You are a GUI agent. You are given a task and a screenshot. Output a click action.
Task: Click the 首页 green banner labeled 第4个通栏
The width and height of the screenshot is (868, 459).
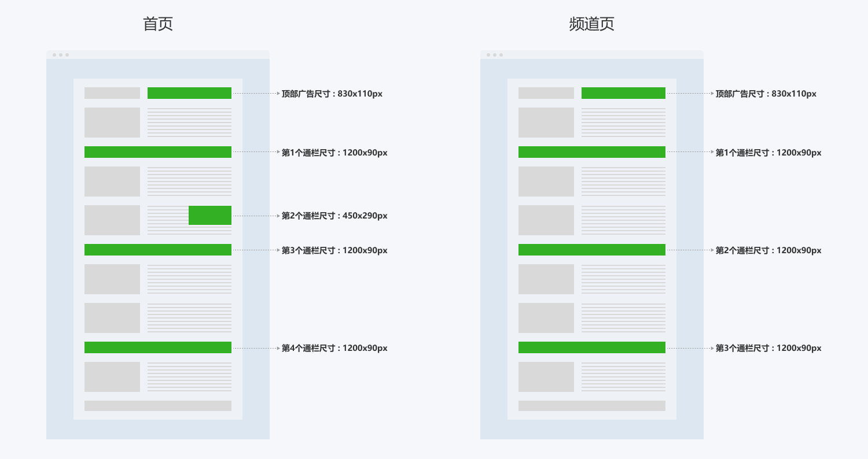point(158,347)
